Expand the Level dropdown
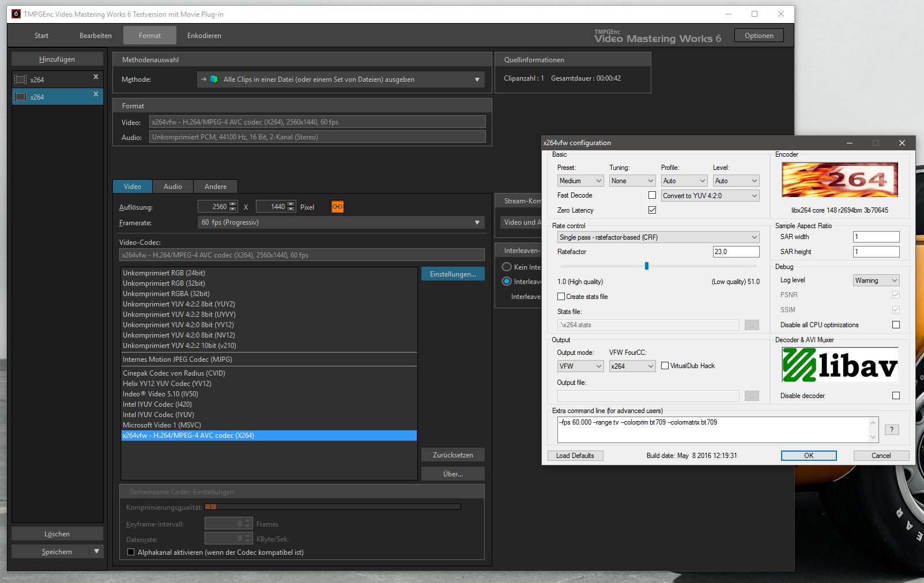Viewport: 924px width, 583px height. point(736,181)
